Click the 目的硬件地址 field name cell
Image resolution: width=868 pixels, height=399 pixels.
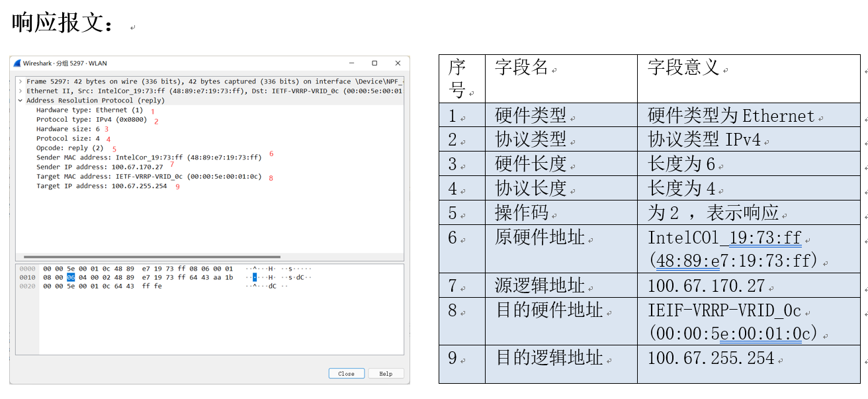(561, 322)
